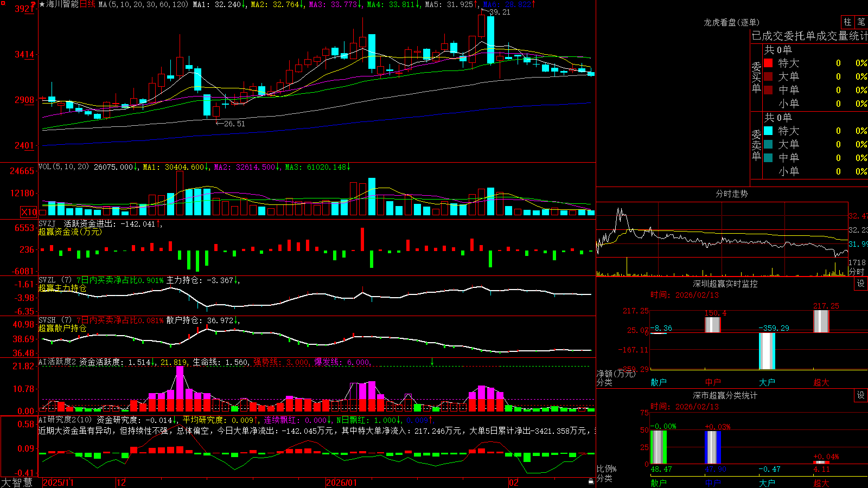Click 中户 label in 实时监控 chart
Viewport: 868px width, 488px height.
click(713, 382)
